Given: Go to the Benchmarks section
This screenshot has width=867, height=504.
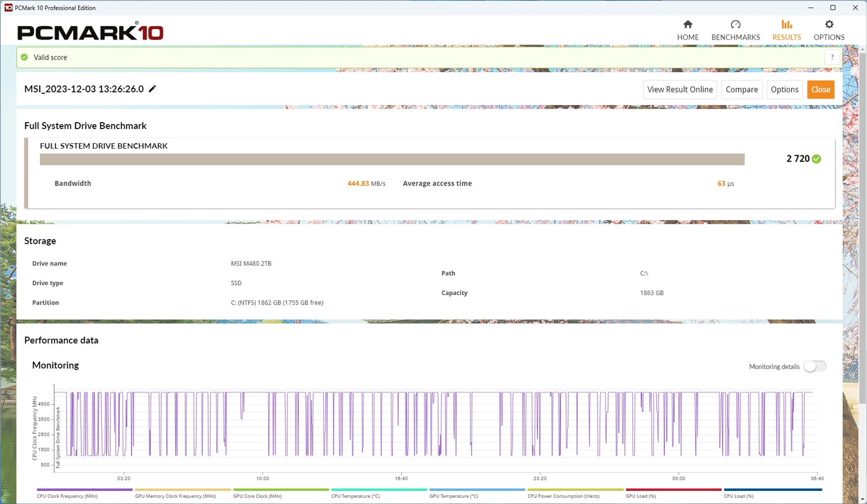Looking at the screenshot, I should click(x=736, y=30).
